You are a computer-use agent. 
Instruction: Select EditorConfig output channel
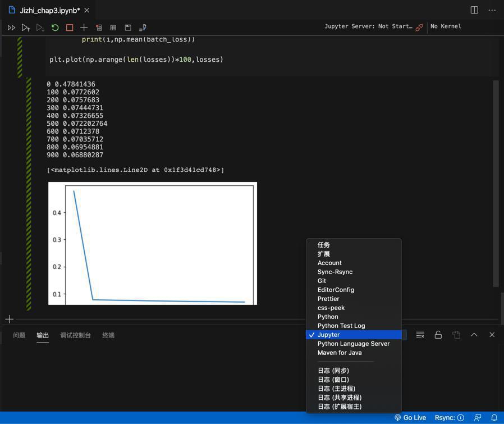click(x=354, y=290)
